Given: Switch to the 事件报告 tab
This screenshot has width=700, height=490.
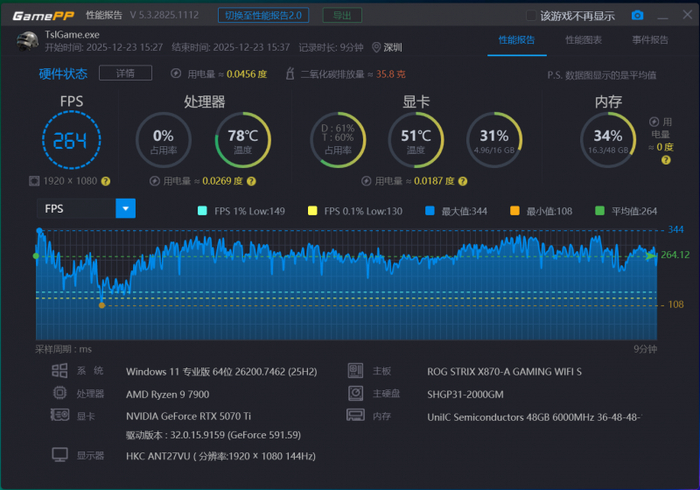Looking at the screenshot, I should (x=650, y=40).
